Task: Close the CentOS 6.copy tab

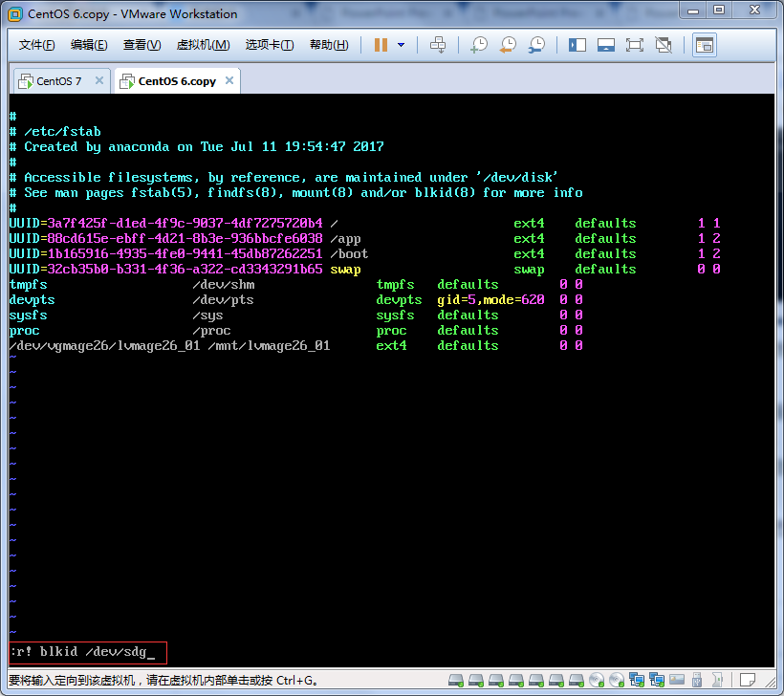Action: click(229, 80)
